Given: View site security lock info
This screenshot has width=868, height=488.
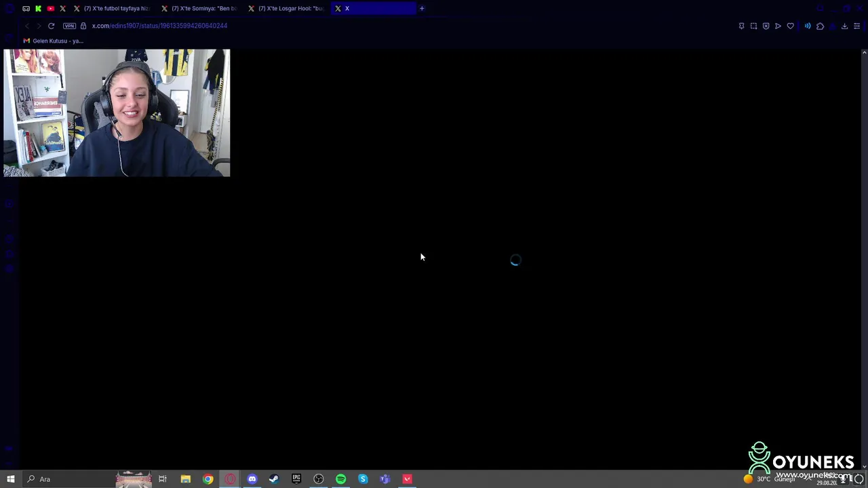Looking at the screenshot, I should pos(83,26).
